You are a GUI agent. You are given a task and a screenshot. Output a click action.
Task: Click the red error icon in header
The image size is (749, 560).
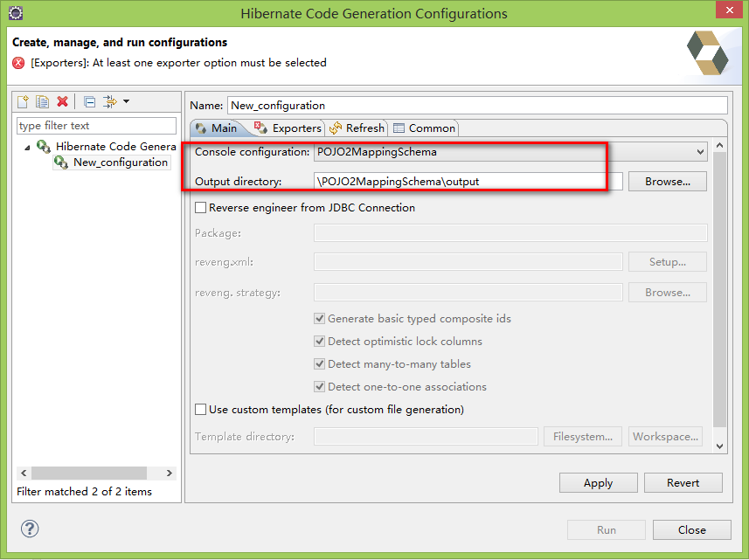(18, 63)
